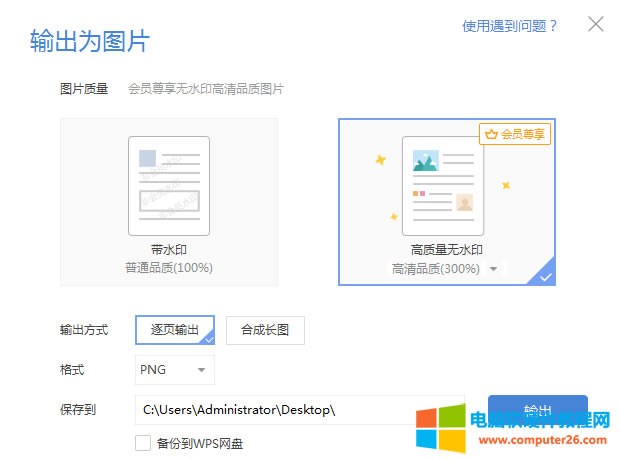The width and height of the screenshot is (620, 460).
Task: Click the yellow star beside the high-quality icon
Action: (380, 160)
